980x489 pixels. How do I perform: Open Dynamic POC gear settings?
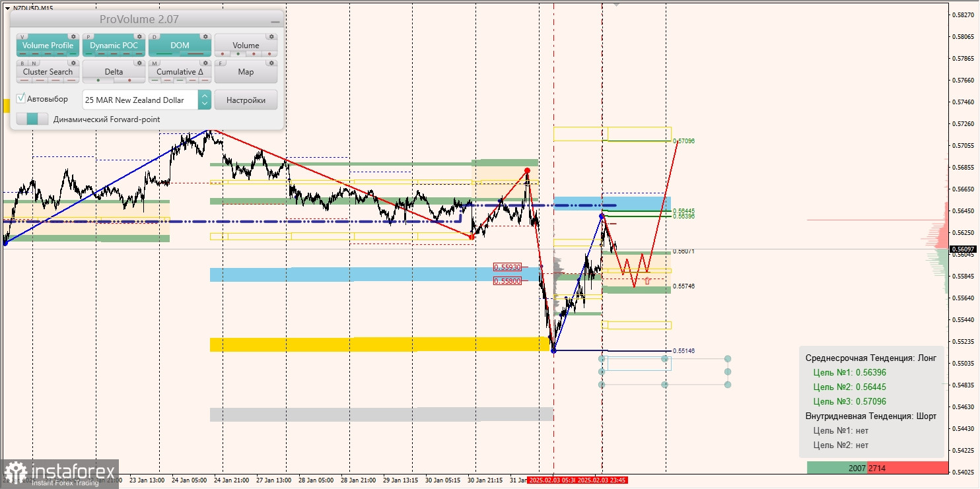click(x=139, y=37)
